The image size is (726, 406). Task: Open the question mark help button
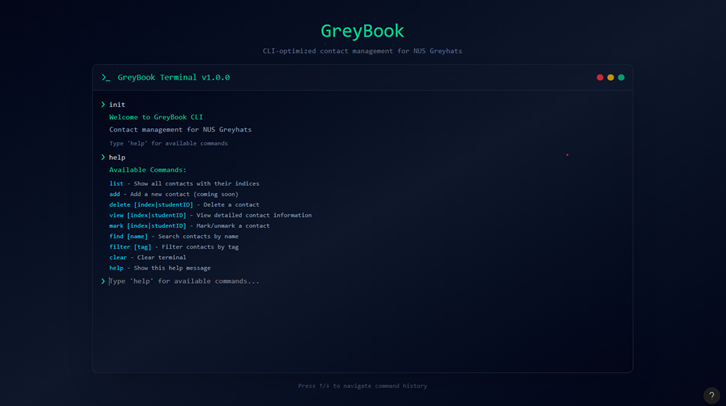click(x=711, y=395)
